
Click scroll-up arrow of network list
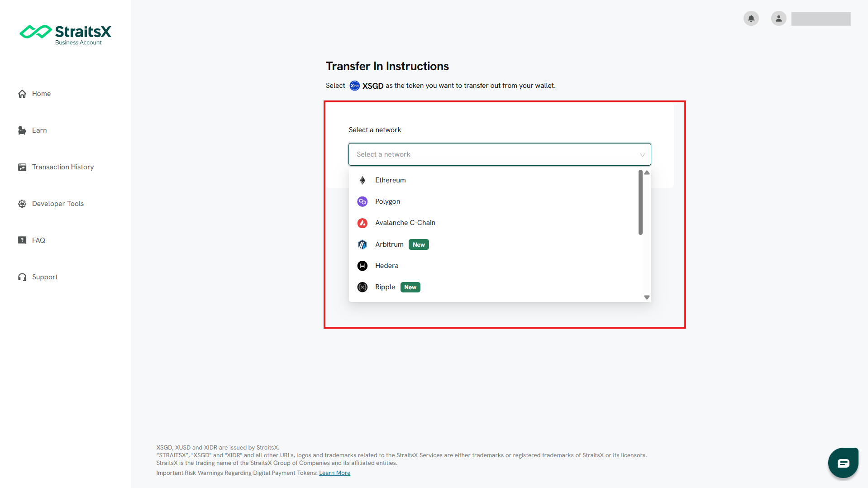coord(647,172)
